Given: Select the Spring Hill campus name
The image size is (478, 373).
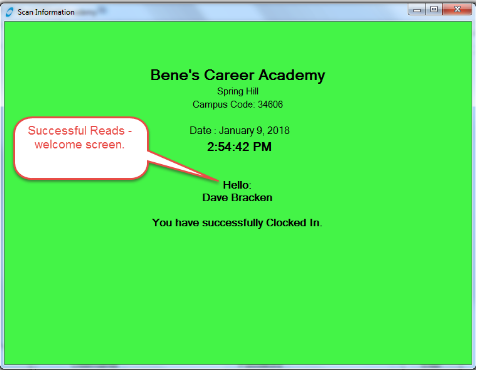Looking at the screenshot, I should coord(238,91).
